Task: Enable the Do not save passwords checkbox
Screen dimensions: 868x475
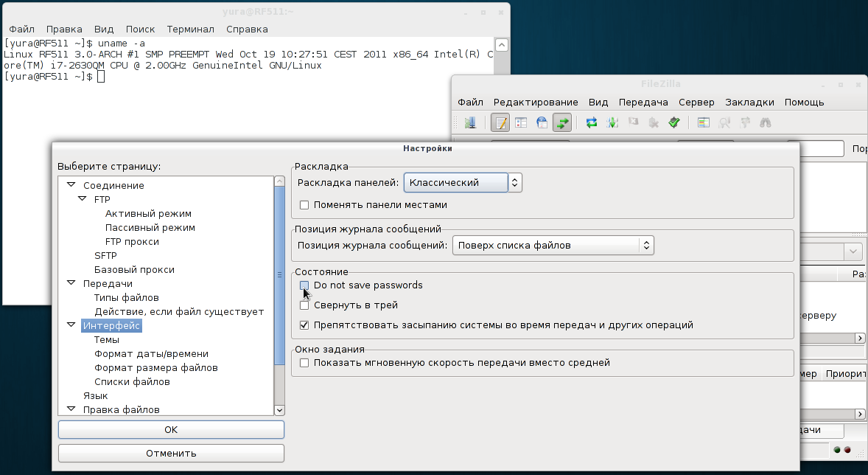Action: coord(304,285)
